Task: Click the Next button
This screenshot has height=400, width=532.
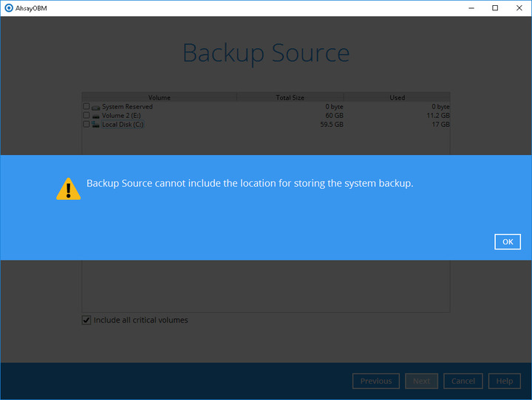Action: 421,381
